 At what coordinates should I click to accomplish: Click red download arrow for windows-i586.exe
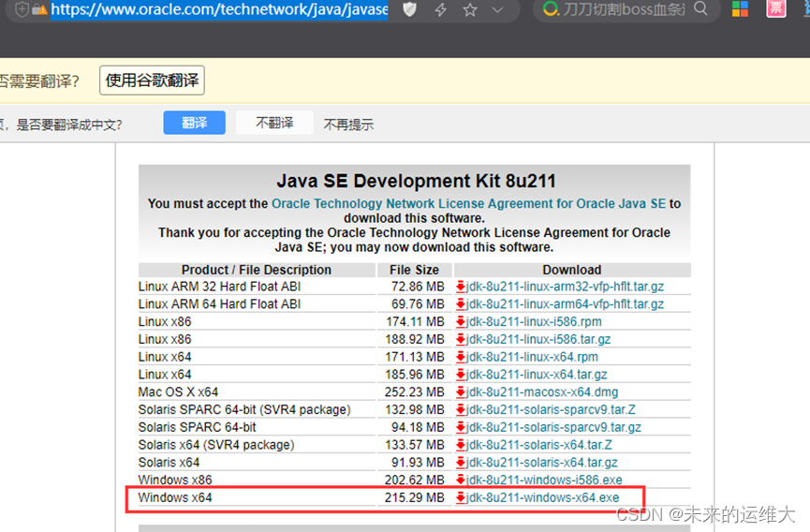(x=461, y=480)
